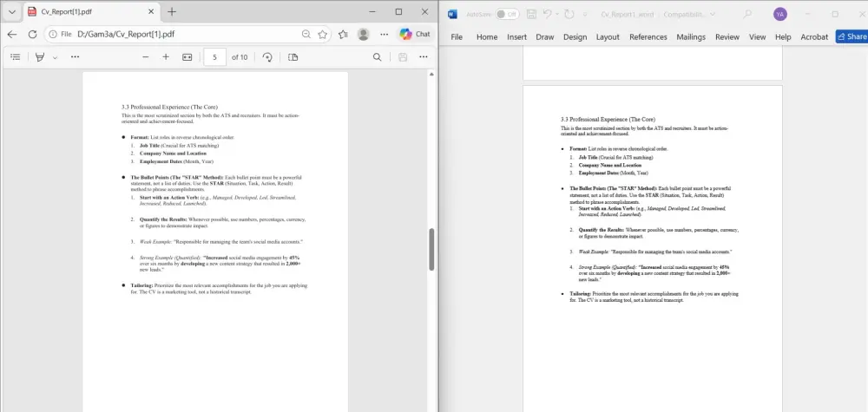Go back in the Edge browser
Image resolution: width=868 pixels, height=412 pixels.
click(x=11, y=35)
